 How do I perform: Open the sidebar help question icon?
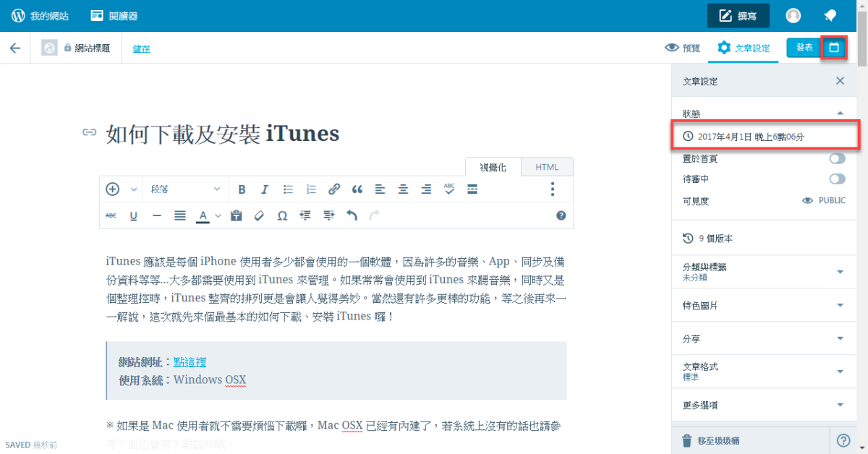coord(843,440)
